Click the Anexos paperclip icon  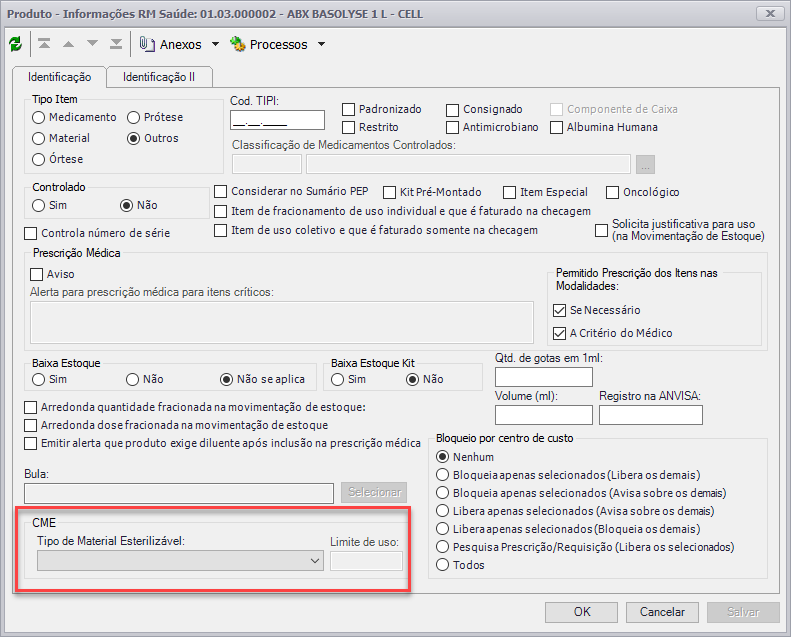[x=146, y=44]
